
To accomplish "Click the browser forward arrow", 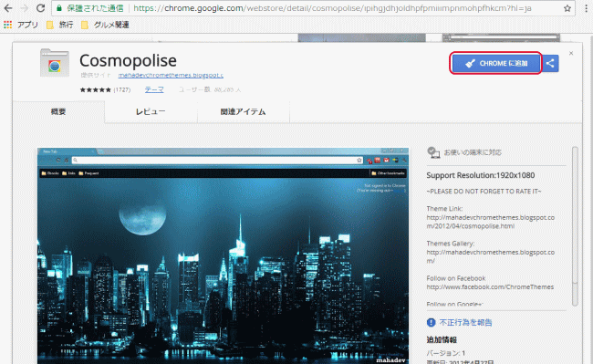I will pyautogui.click(x=25, y=8).
